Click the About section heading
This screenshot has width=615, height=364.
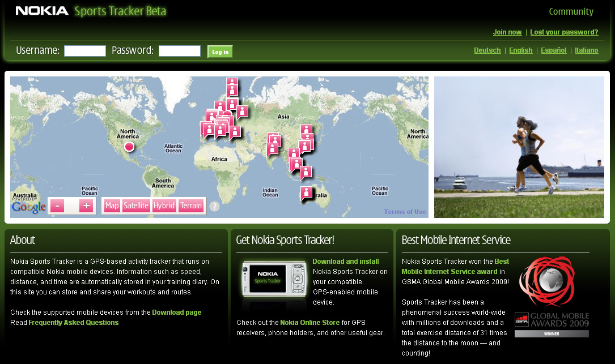click(22, 240)
